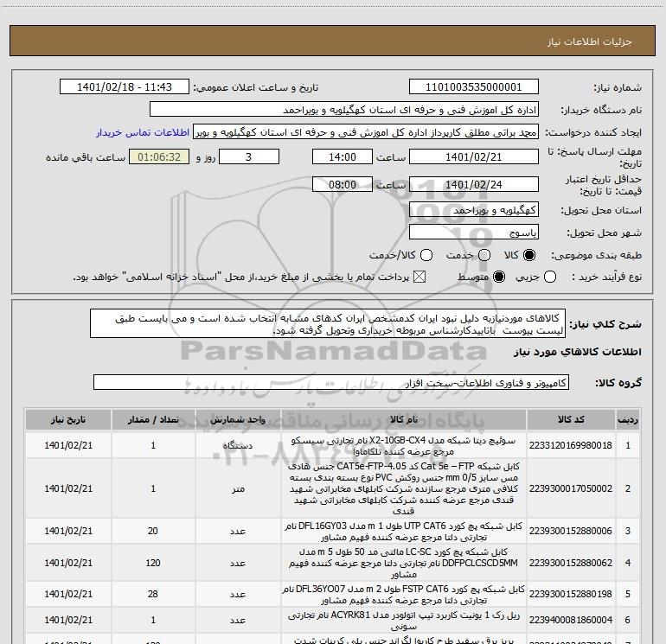Click unit متر in row 2

coord(238,489)
